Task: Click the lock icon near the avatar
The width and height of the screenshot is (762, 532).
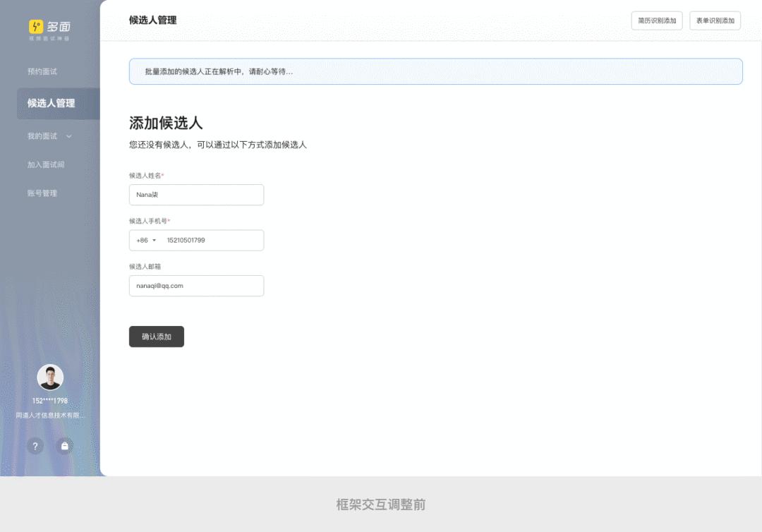Action: 64,446
